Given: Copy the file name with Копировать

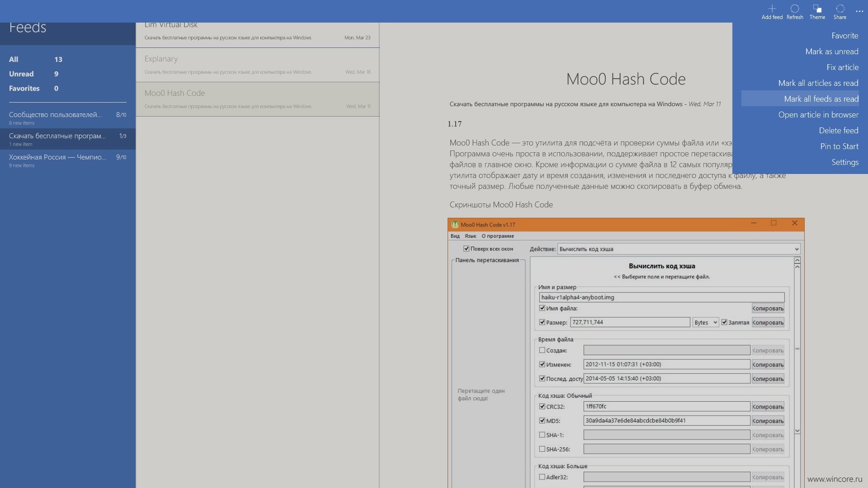Looking at the screenshot, I should point(768,308).
